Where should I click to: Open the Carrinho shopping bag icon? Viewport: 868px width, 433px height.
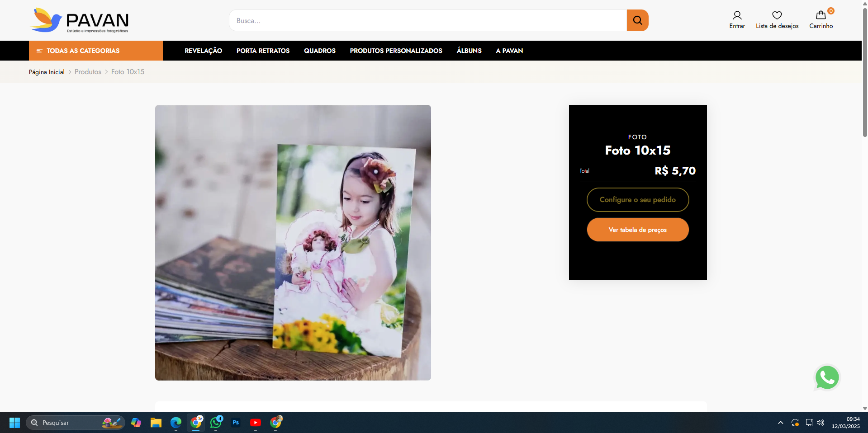pyautogui.click(x=821, y=16)
